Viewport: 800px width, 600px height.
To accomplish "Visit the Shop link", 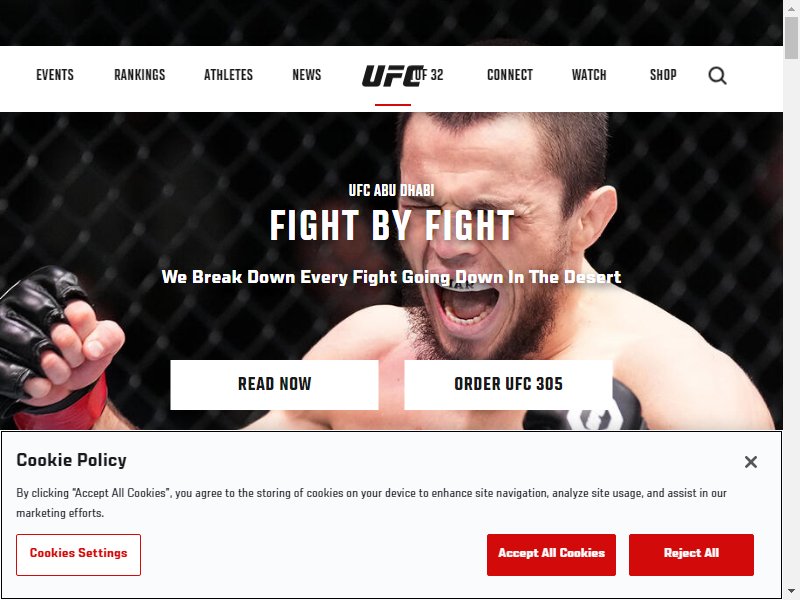I will point(663,75).
